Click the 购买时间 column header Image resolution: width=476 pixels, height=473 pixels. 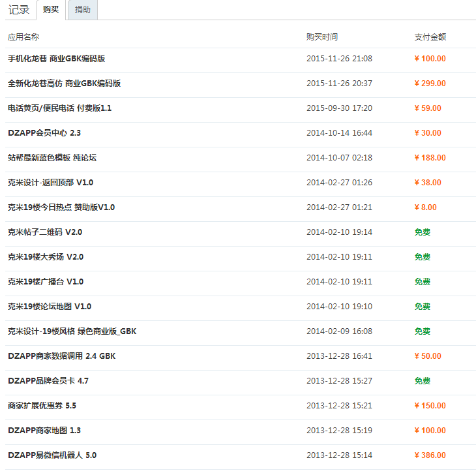(x=322, y=37)
